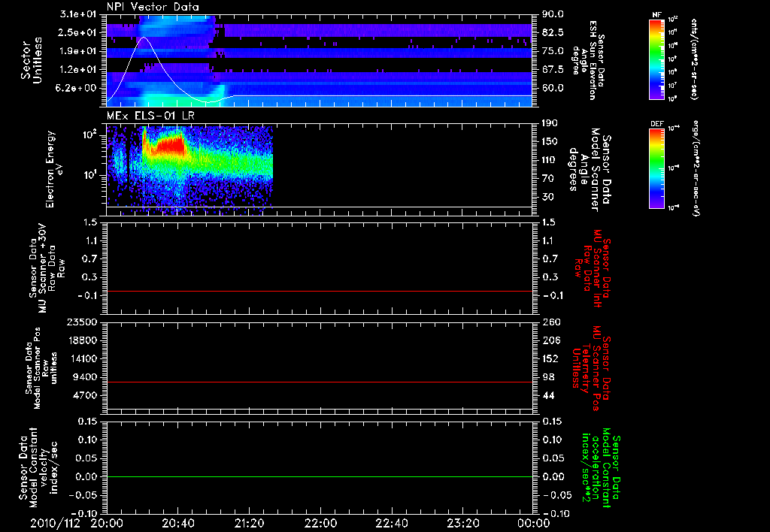This screenshot has height=532, width=770.
Task: Click the 75.0 sun elevation axis value
Action: (x=553, y=51)
